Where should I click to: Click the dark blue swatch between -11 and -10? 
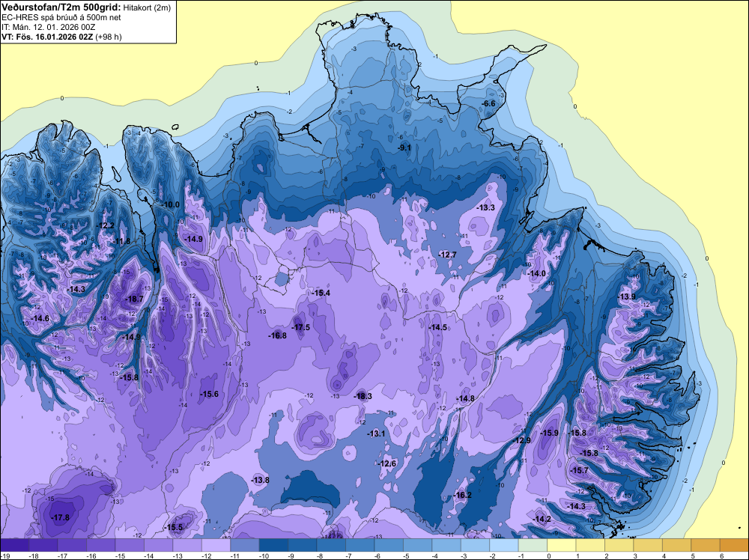(245, 545)
